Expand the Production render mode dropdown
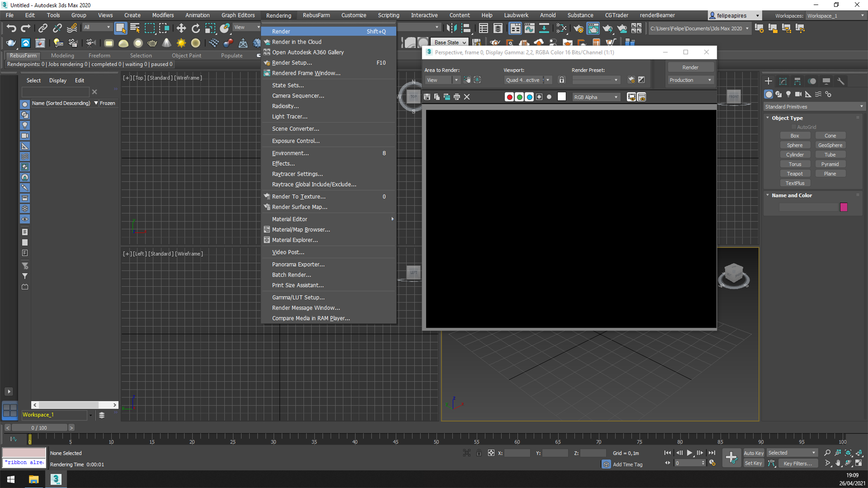Image resolution: width=868 pixels, height=488 pixels. [690, 80]
